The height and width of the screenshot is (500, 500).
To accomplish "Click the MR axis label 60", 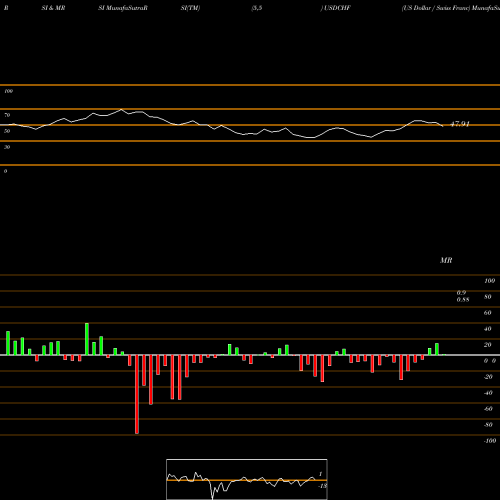I will [x=488, y=313].
